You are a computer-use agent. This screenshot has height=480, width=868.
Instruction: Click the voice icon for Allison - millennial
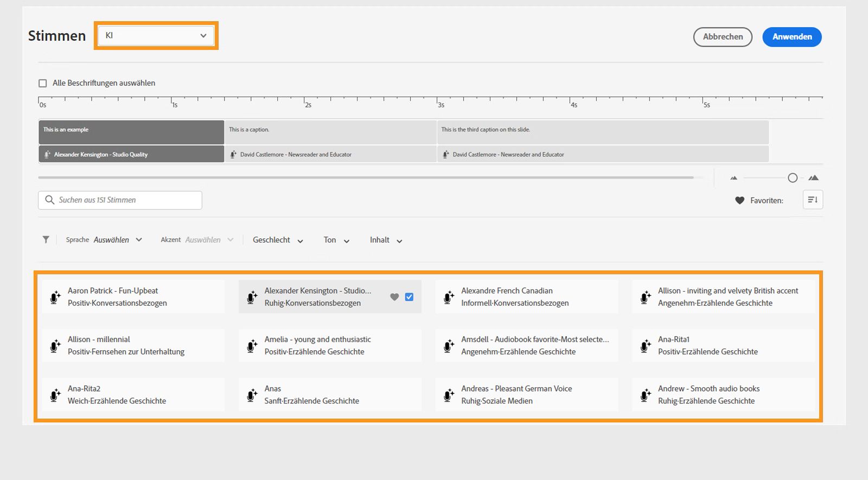(55, 346)
